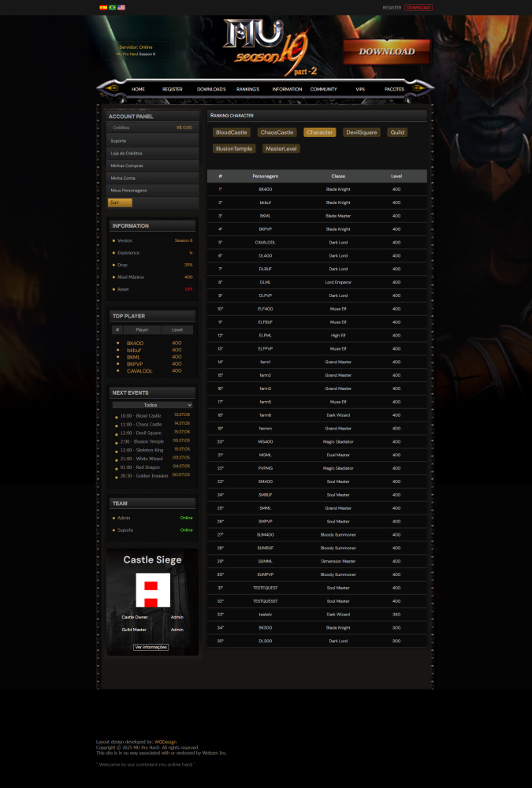
Task: Open Minhas Compras
Action: pyautogui.click(x=153, y=165)
